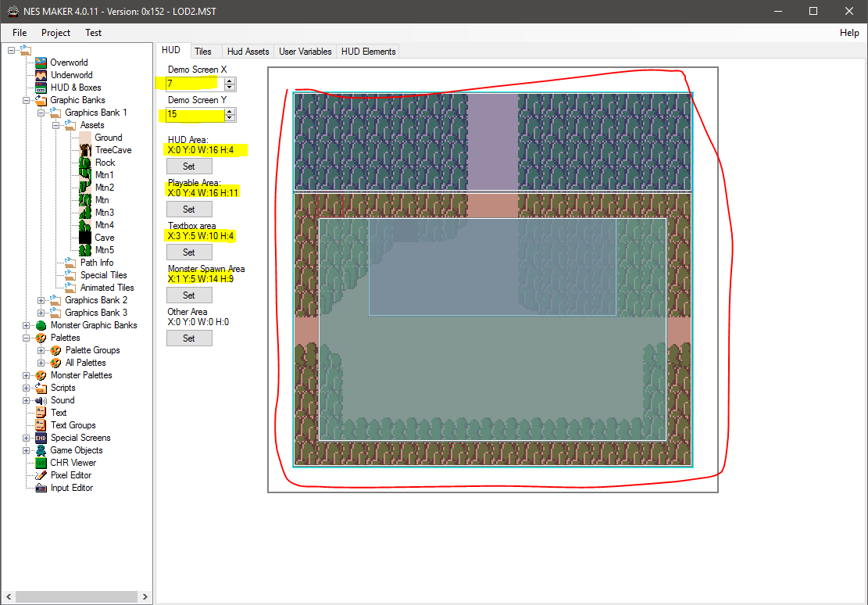The height and width of the screenshot is (605, 868).
Task: Click the CHR Viewer icon
Action: tap(41, 463)
